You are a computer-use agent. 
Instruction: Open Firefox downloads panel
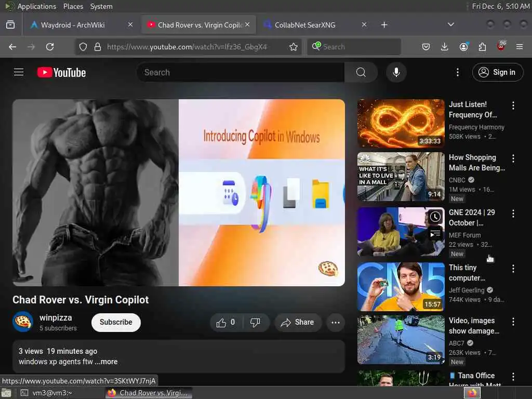[445, 47]
